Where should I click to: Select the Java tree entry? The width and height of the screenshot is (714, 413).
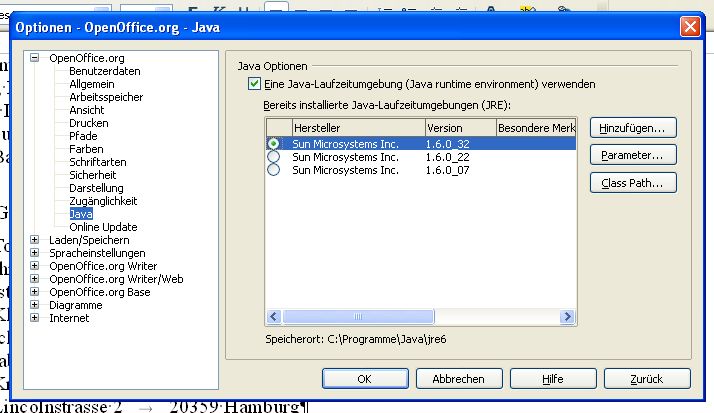pos(81,214)
